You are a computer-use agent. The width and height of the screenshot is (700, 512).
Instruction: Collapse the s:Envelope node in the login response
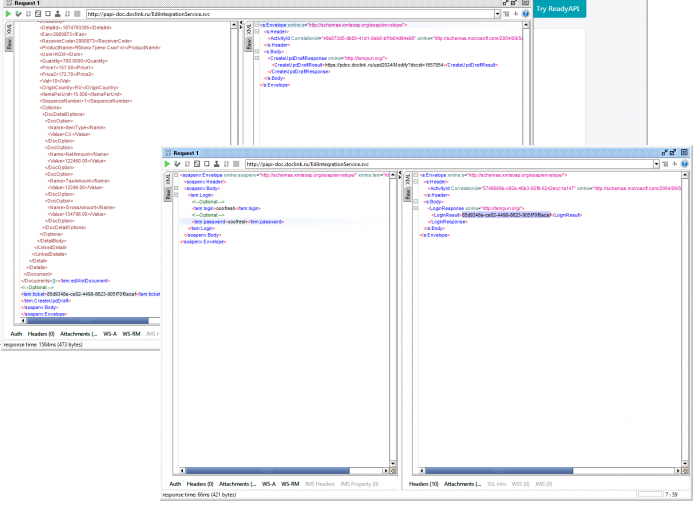416,175
